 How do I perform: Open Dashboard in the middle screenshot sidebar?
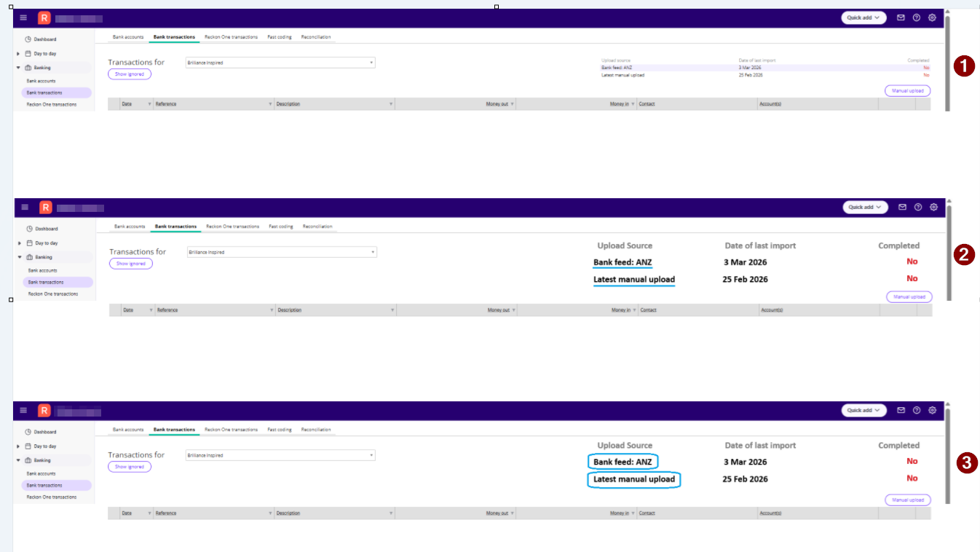tap(42, 229)
